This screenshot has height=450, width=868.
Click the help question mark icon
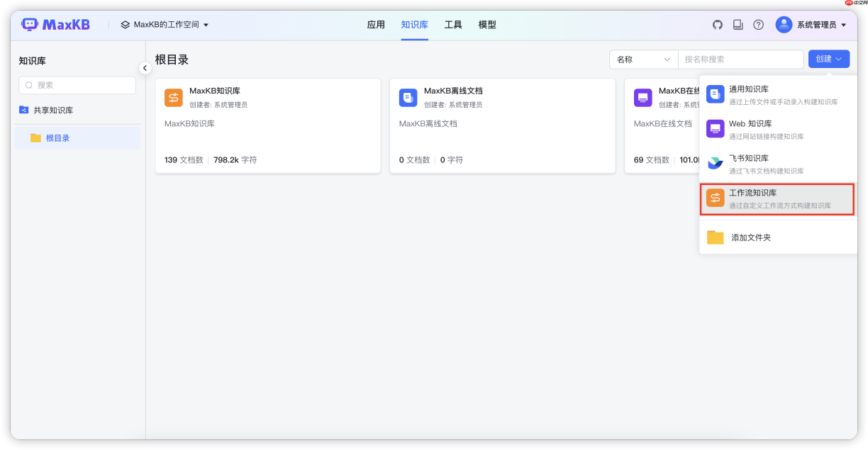(759, 25)
